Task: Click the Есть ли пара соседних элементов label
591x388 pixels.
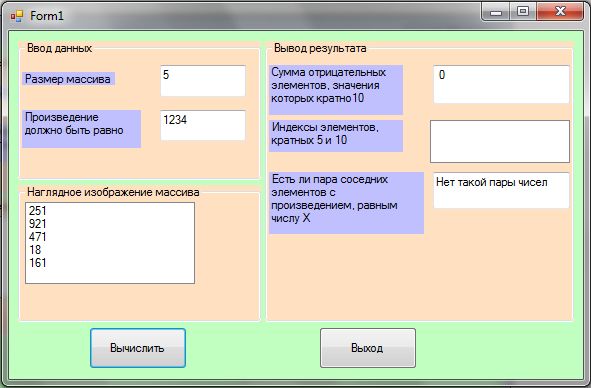Action: pyautogui.click(x=346, y=203)
